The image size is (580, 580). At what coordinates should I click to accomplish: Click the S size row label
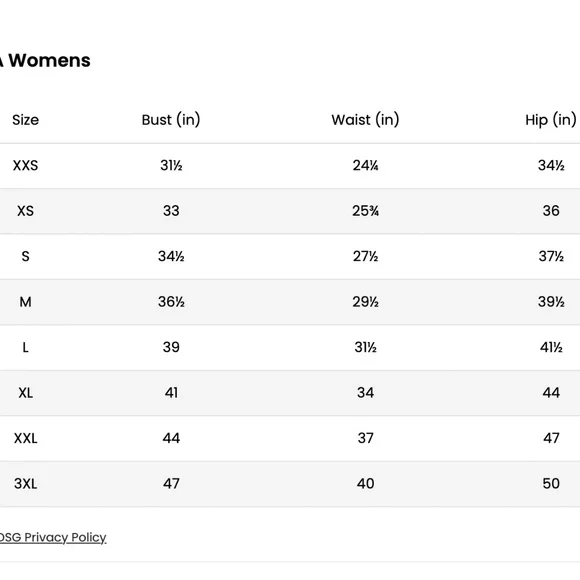pyautogui.click(x=26, y=256)
